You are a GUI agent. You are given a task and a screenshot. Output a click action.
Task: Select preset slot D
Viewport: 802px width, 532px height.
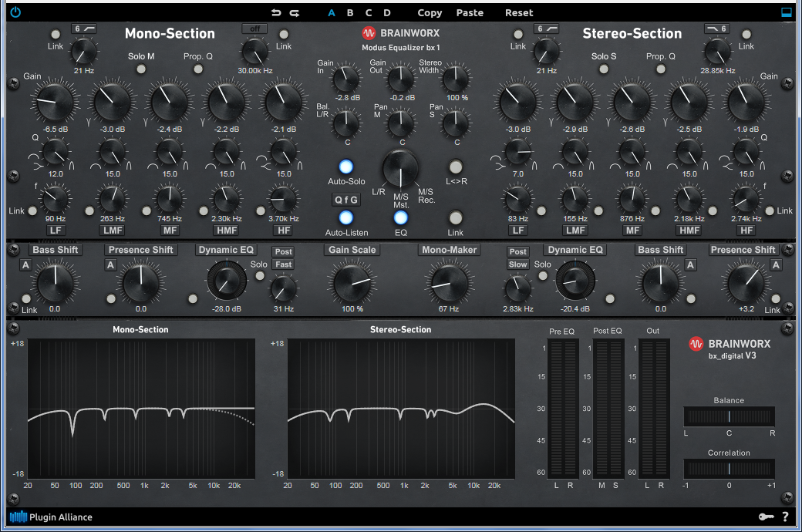[x=387, y=13]
